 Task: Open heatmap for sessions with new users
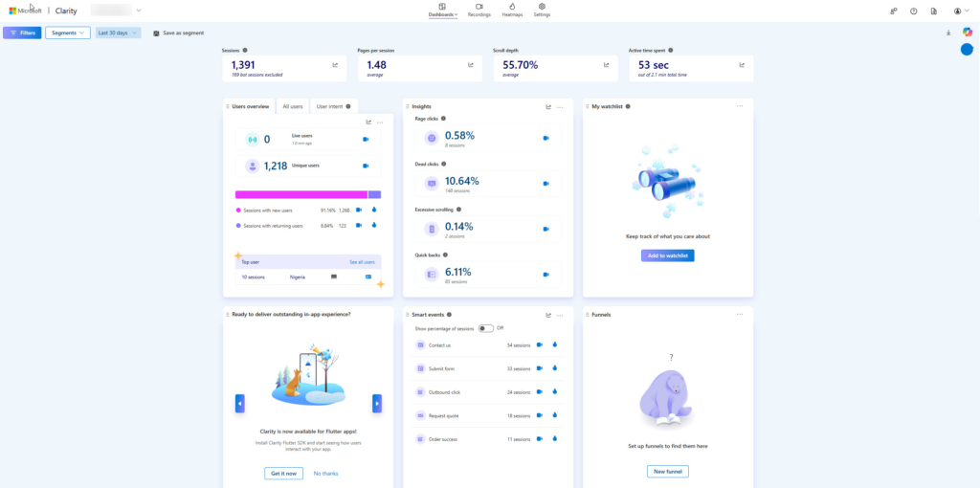(x=374, y=210)
